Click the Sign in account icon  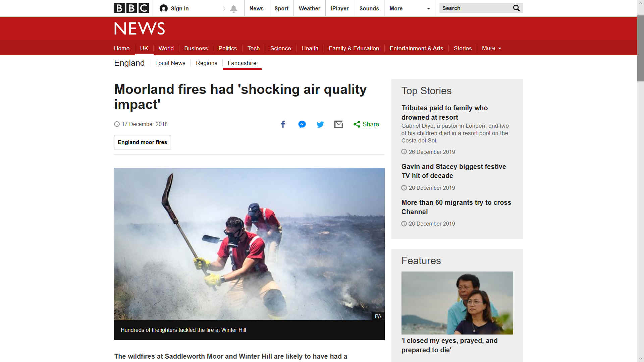163,8
